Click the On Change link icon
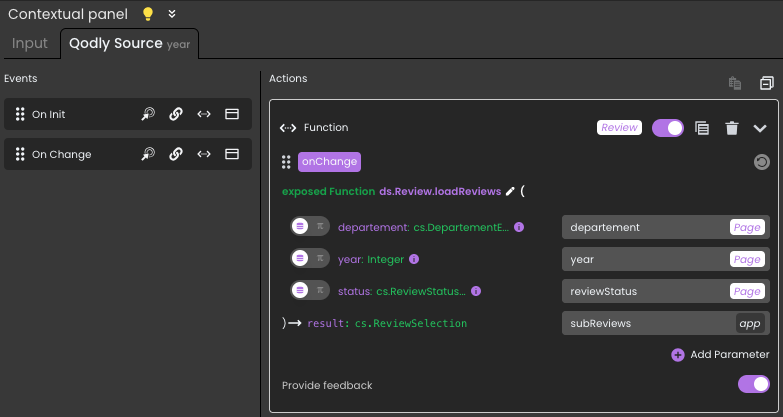The height and width of the screenshot is (417, 783). [x=176, y=155]
